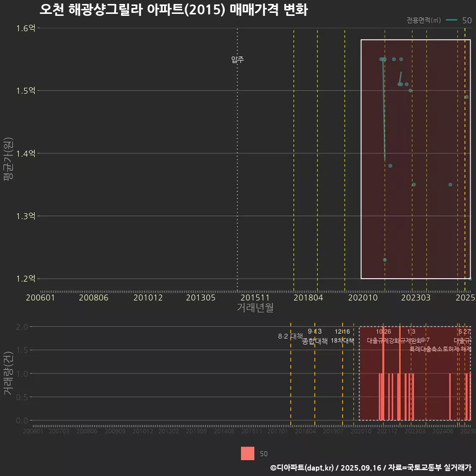Click '201701' on the volume chart x-axis
The height and width of the screenshot is (476, 476).
[x=278, y=431]
